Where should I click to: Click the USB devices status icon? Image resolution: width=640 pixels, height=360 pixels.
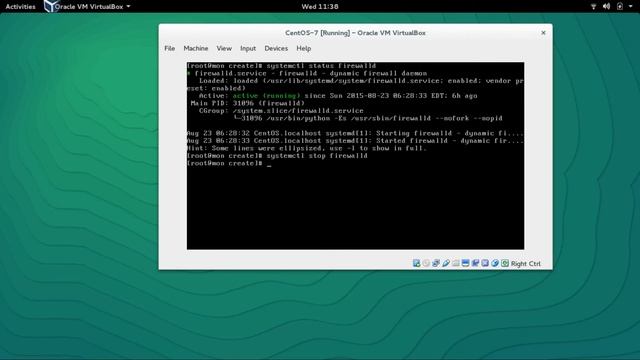446,263
